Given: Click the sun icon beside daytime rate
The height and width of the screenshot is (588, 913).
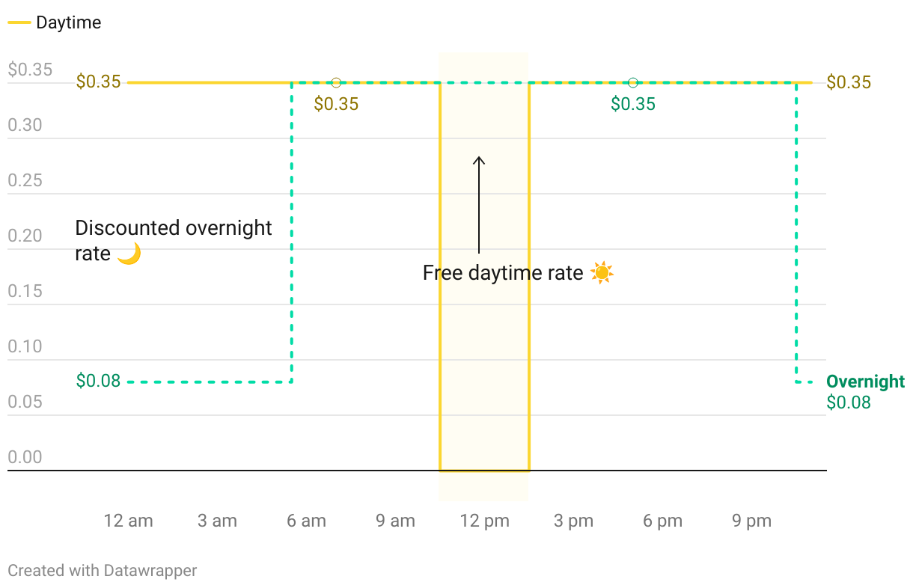Looking at the screenshot, I should pyautogui.click(x=602, y=273).
